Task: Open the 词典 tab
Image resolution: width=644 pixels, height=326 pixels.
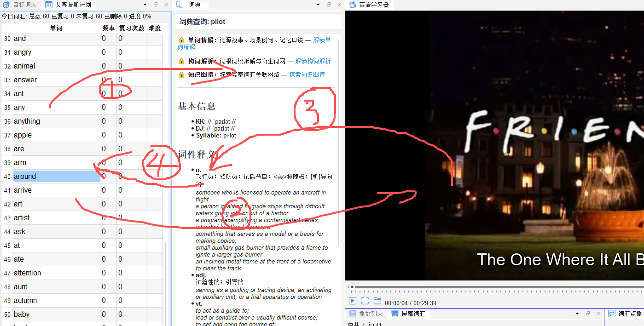Action: (x=190, y=5)
